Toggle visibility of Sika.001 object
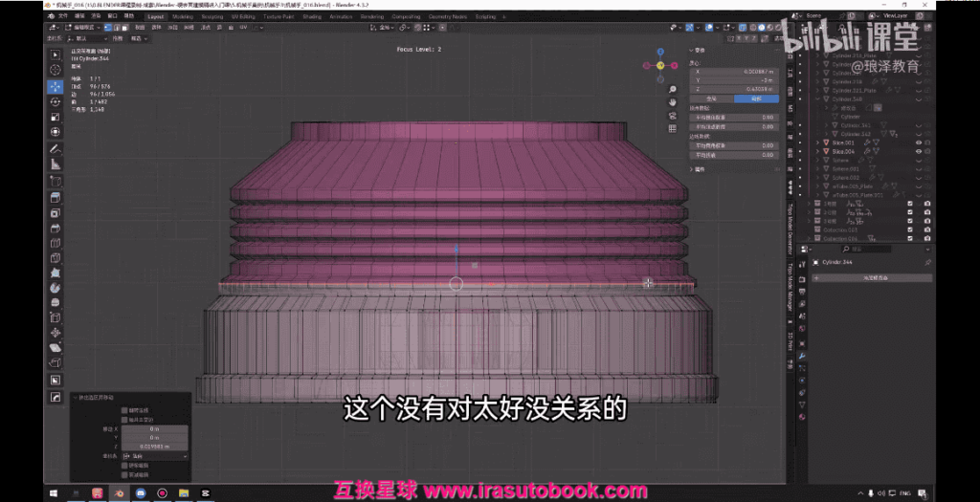The height and width of the screenshot is (502, 980). (x=918, y=142)
